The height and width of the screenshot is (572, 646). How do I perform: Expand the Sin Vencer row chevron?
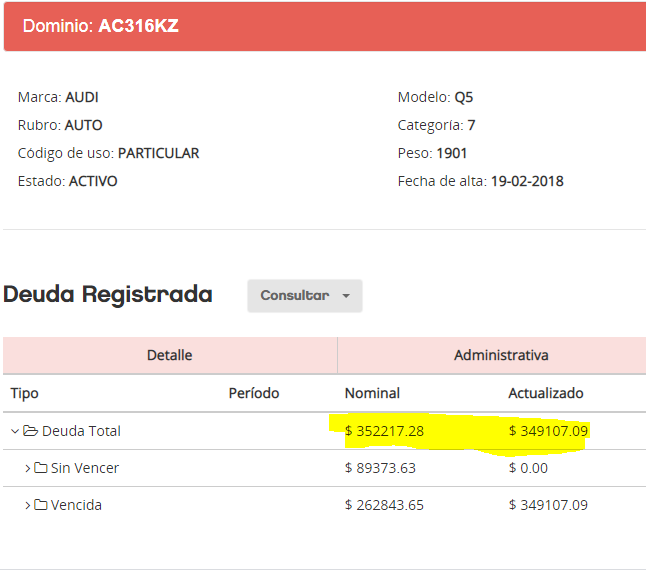(x=28, y=469)
